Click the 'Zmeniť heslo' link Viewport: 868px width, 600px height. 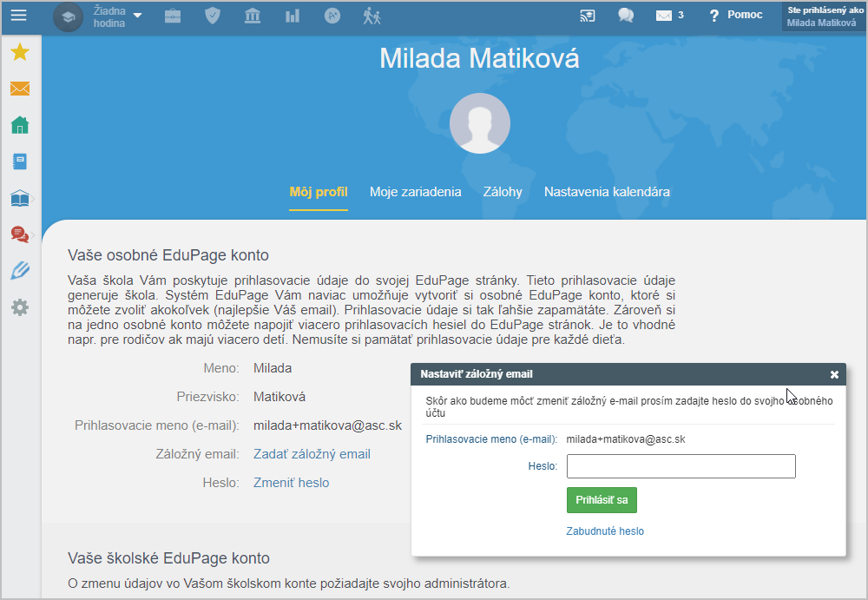point(291,483)
